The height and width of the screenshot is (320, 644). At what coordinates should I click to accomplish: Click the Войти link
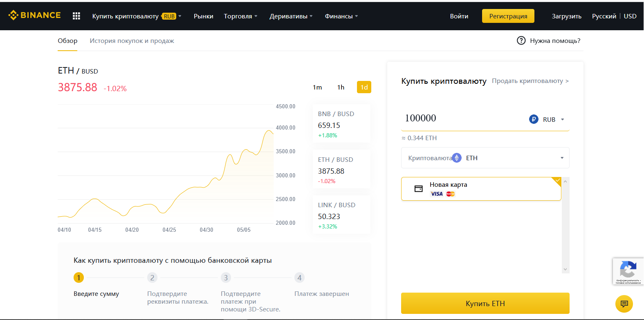pos(459,16)
